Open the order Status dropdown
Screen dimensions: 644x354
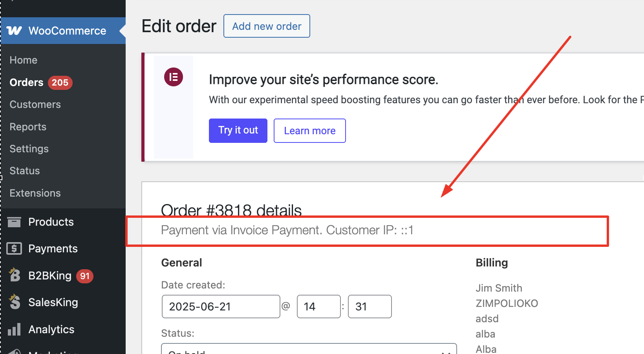point(309,349)
